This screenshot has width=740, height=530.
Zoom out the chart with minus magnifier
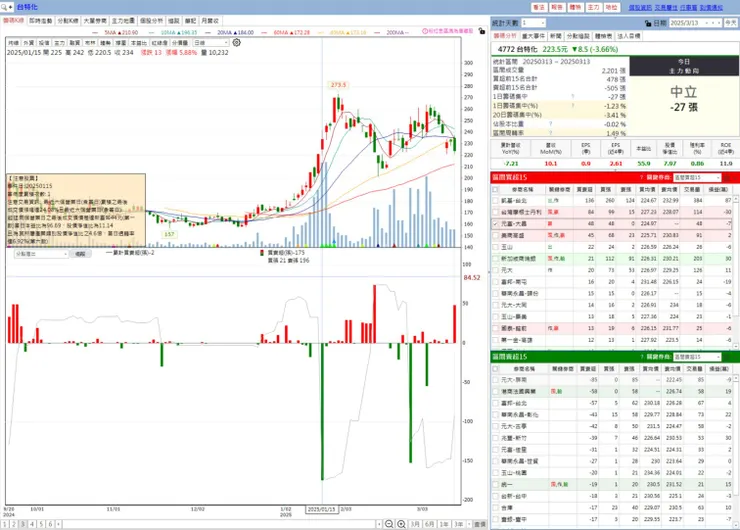pos(388,524)
